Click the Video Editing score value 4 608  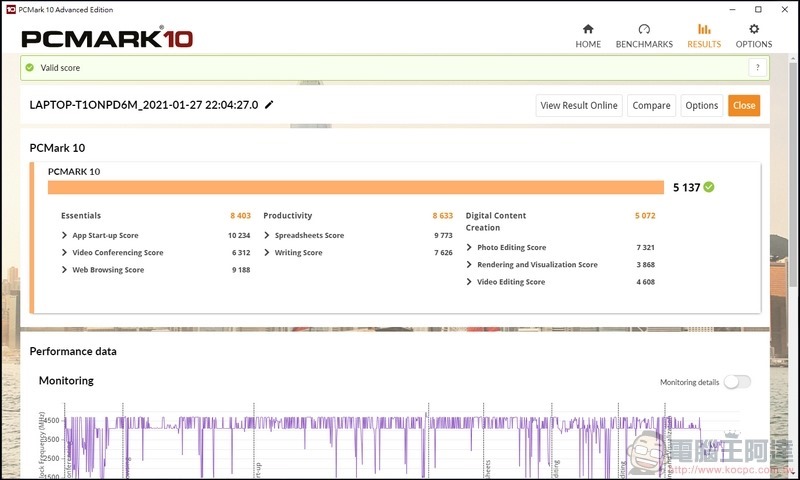pos(645,282)
